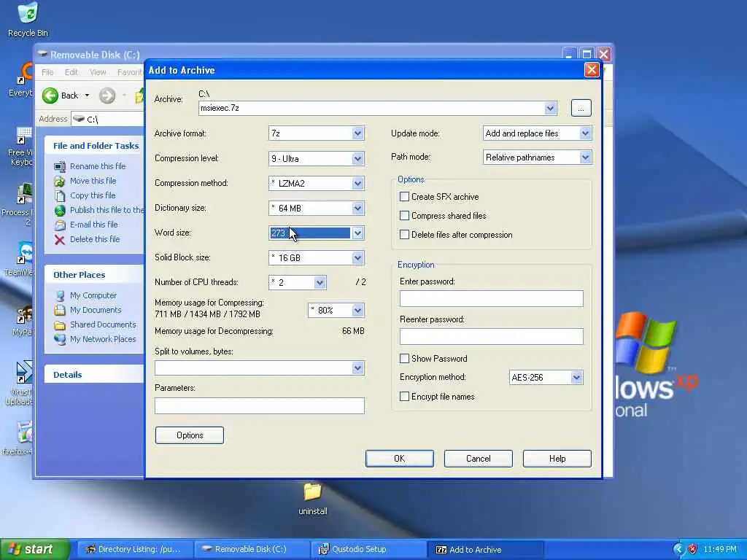Screen dimensions: 747x560
Task: Click the Publish this file globe icon
Action: coord(60,210)
